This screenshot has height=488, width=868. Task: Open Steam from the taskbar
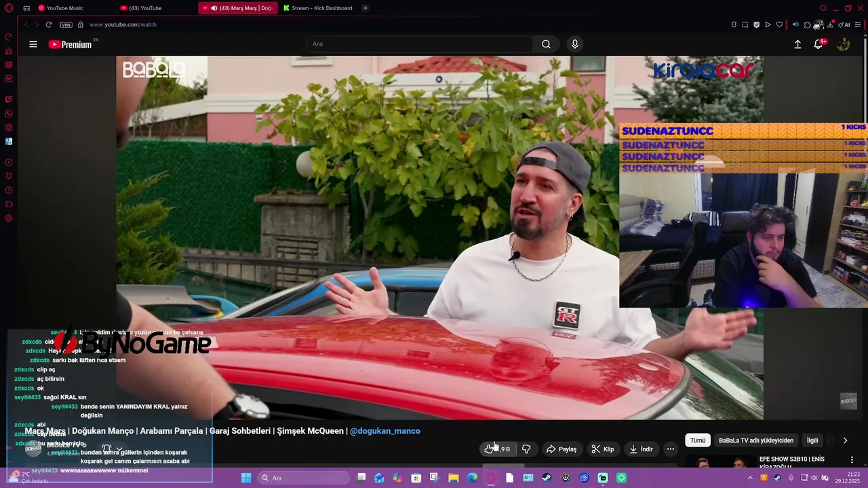tap(547, 478)
